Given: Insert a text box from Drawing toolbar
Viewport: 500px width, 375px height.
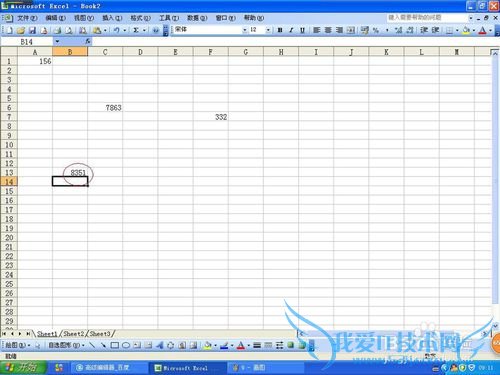Looking at the screenshot, I should (x=137, y=345).
